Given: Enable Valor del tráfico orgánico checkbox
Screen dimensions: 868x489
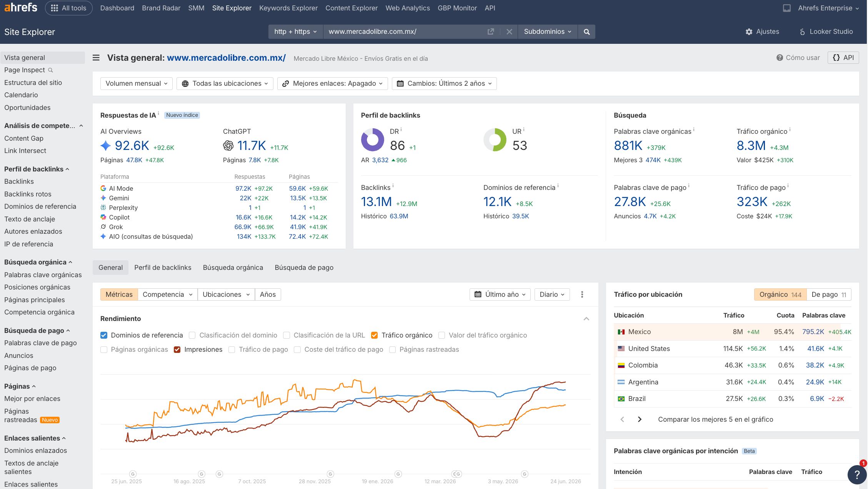Looking at the screenshot, I should pyautogui.click(x=442, y=335).
